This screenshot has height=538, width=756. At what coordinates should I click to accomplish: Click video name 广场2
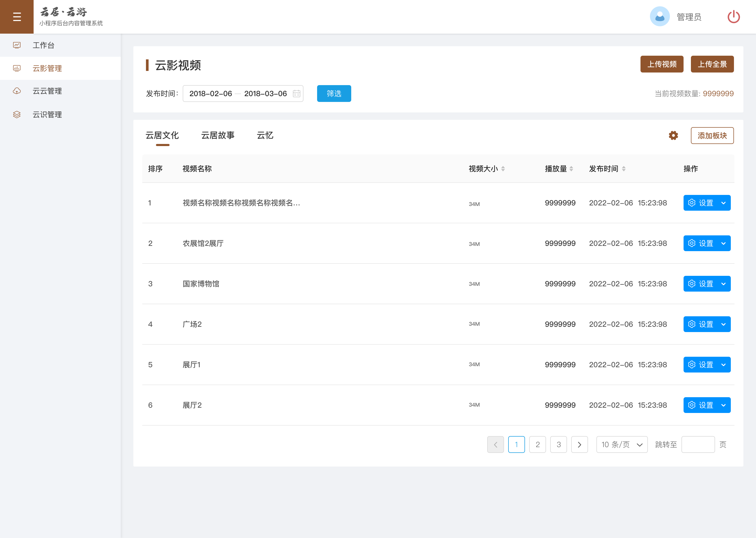point(192,324)
